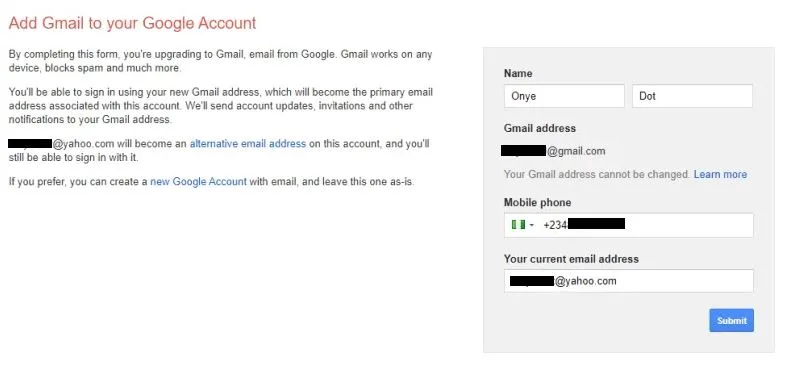Click the Add Gmail to your Google Account heading
This screenshot has height=371, width=794.
click(133, 23)
